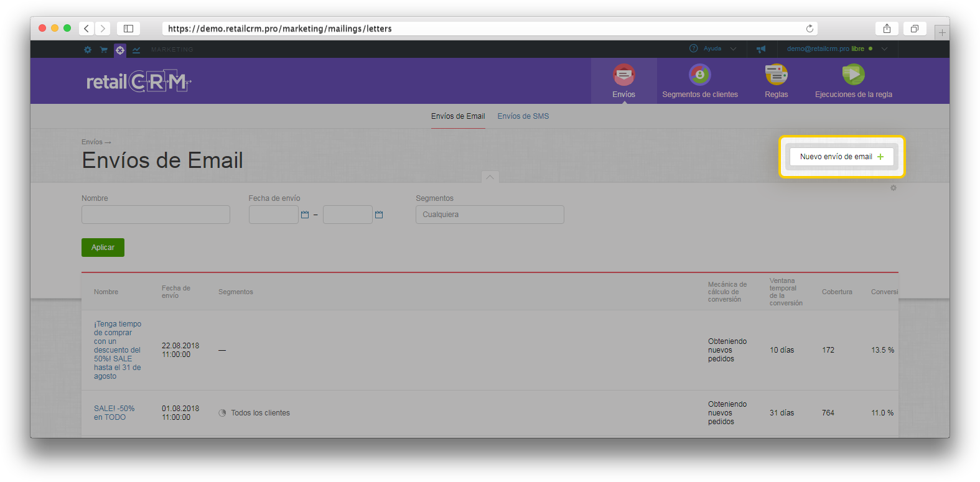This screenshot has height=482, width=980.
Task: Open the Reglas icon
Action: tap(777, 75)
